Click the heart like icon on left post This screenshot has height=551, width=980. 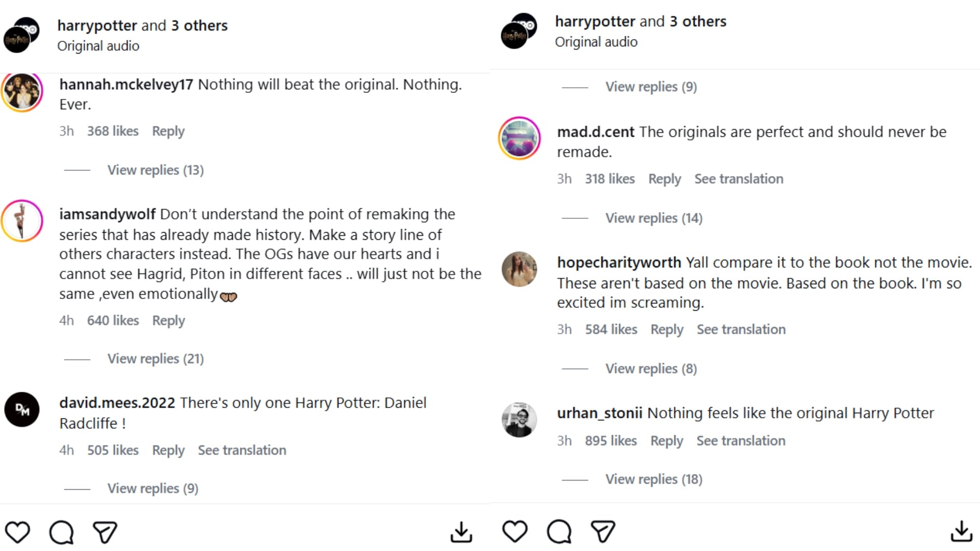point(17,532)
